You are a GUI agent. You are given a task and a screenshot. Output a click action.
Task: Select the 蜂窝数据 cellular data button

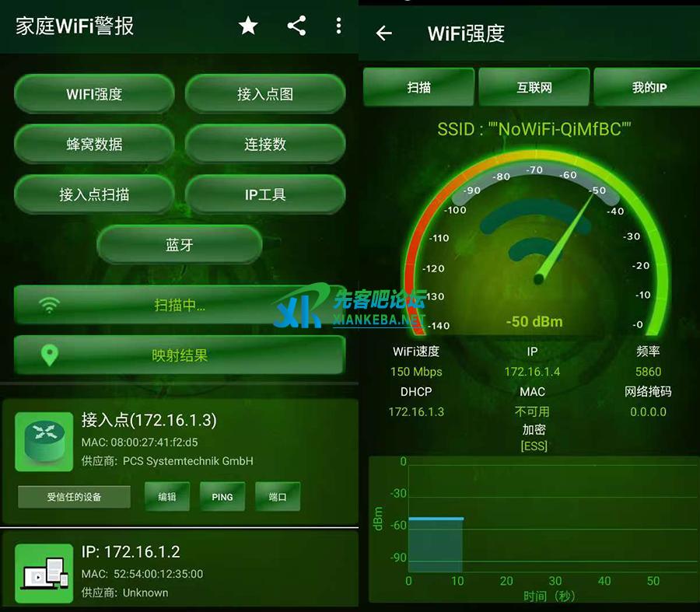94,145
